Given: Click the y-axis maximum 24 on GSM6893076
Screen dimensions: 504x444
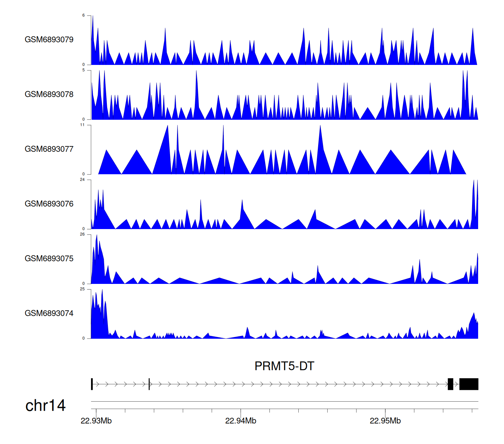Looking at the screenshot, I should 82,180.
